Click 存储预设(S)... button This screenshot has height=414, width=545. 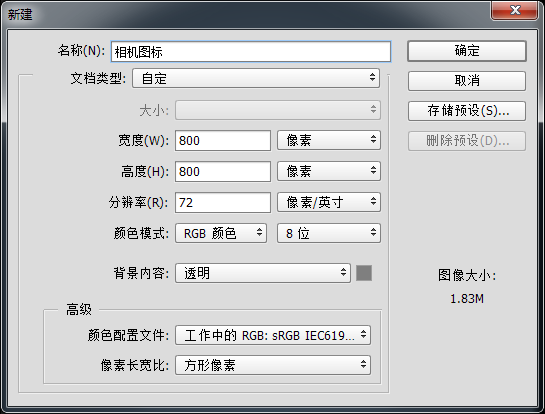pyautogui.click(x=467, y=111)
